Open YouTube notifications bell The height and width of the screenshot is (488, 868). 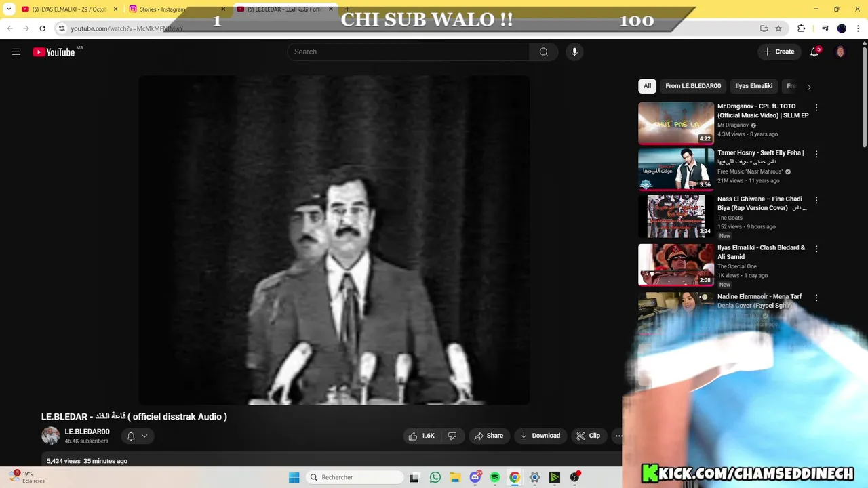814,52
